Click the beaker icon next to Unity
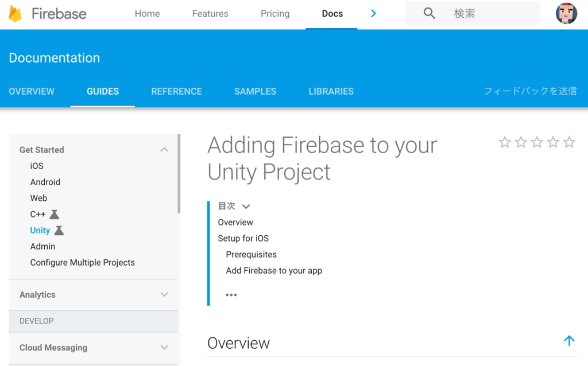This screenshot has height=366, width=588. [59, 231]
